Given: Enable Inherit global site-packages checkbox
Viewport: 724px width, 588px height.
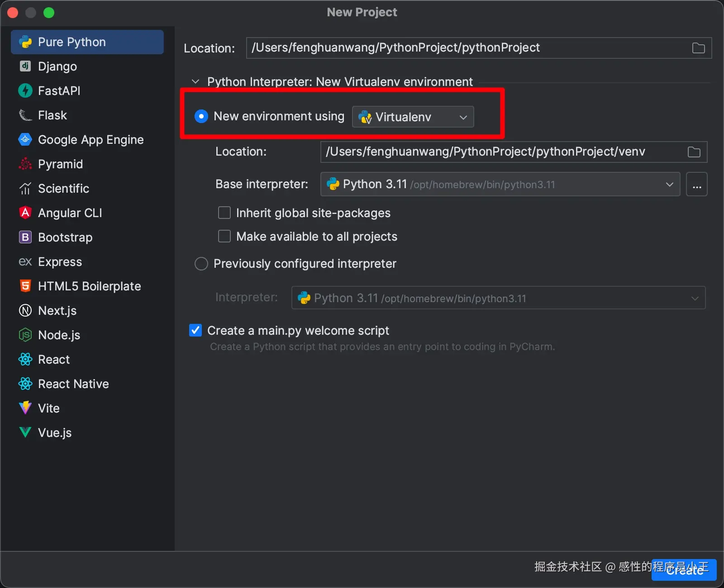Looking at the screenshot, I should pyautogui.click(x=224, y=213).
